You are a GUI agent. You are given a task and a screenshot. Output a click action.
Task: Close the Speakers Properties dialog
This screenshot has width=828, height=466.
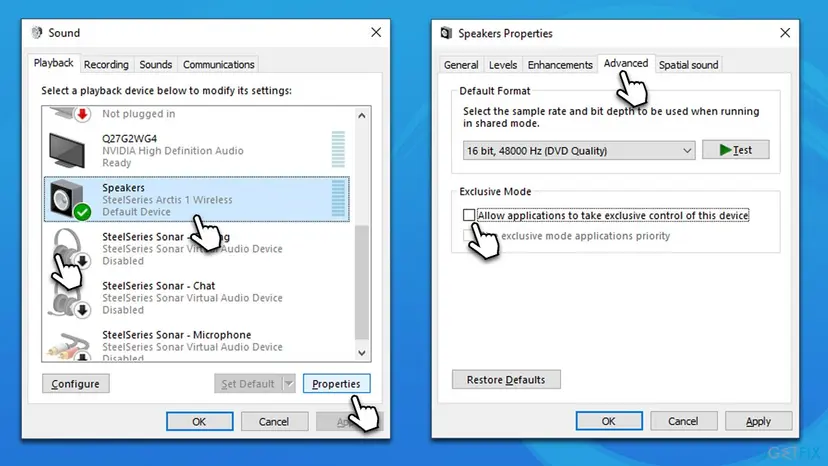[785, 33]
